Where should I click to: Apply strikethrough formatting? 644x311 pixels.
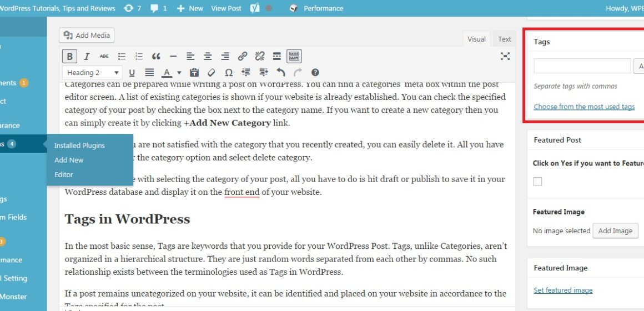coord(104,56)
